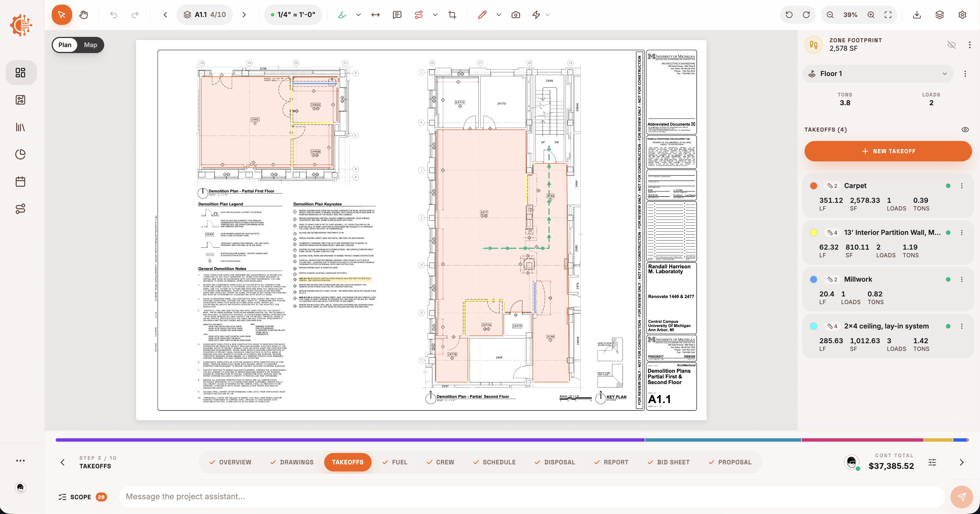Viewport: 980px width, 514px height.
Task: Open cost total adjustment sliders
Action: coord(932,462)
